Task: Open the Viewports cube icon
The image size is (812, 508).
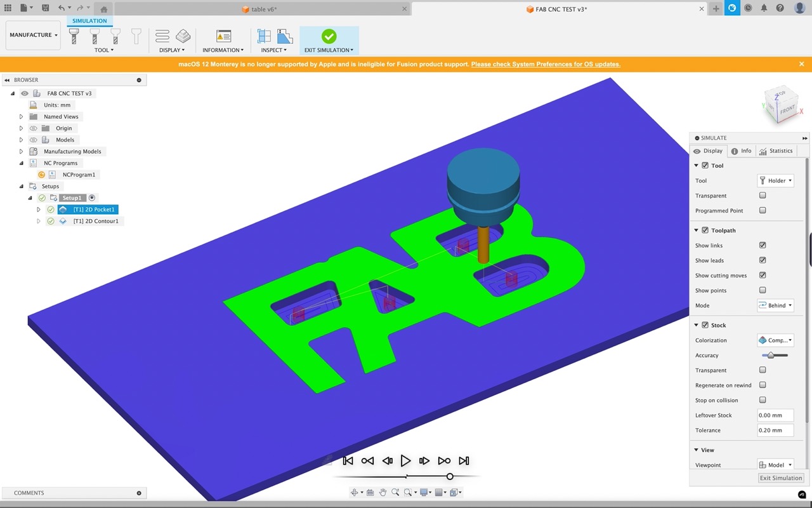Action: point(454,492)
